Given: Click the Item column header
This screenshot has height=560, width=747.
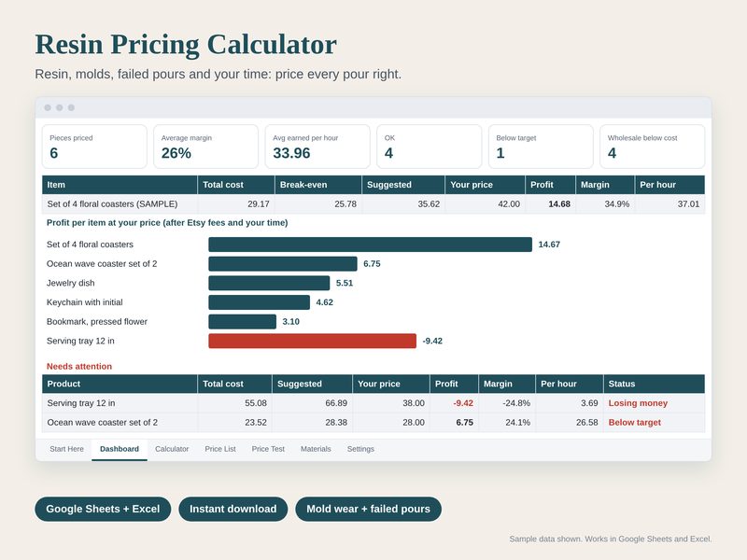Looking at the screenshot, I should (x=120, y=185).
